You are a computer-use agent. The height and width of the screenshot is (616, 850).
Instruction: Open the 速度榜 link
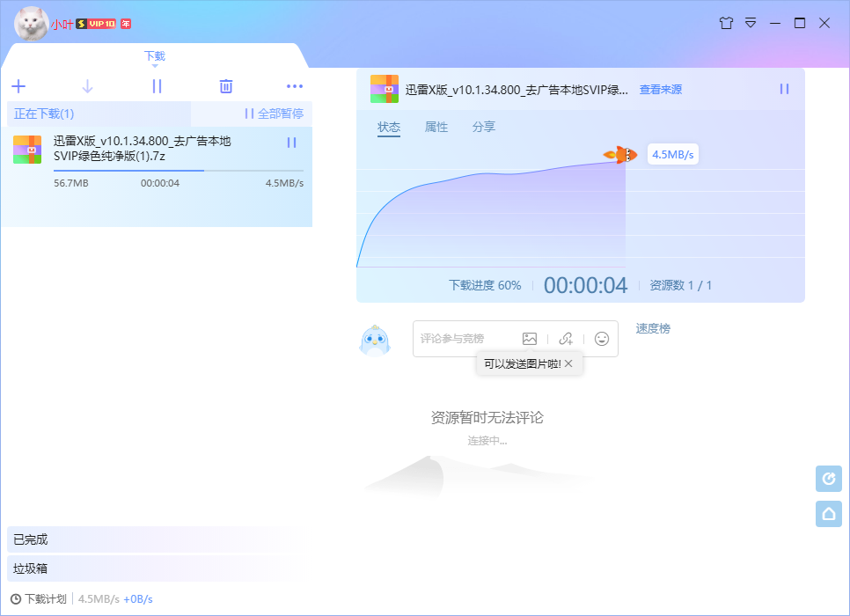[653, 328]
